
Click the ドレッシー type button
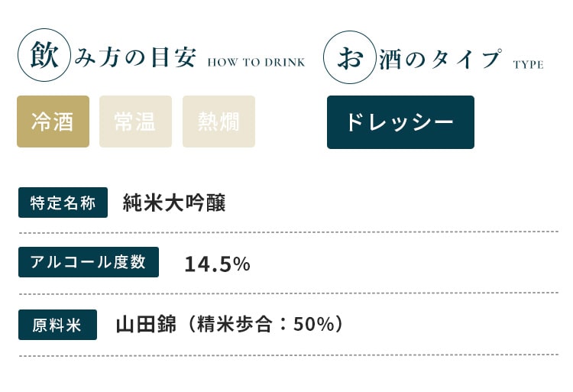point(400,122)
